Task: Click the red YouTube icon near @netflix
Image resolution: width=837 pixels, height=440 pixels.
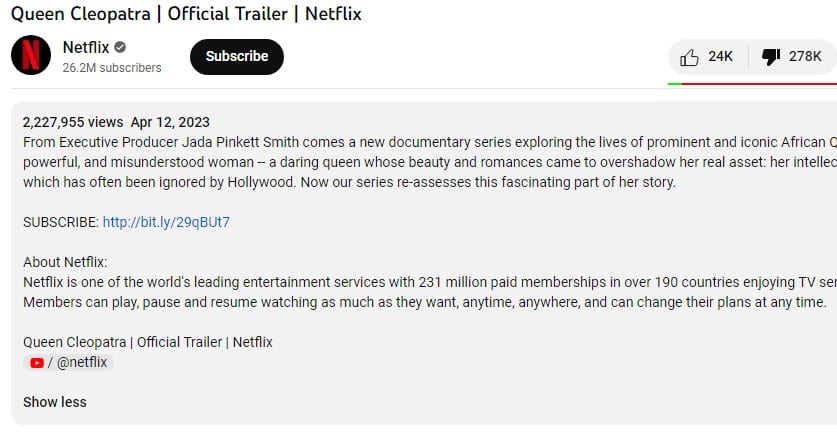Action: tap(37, 363)
